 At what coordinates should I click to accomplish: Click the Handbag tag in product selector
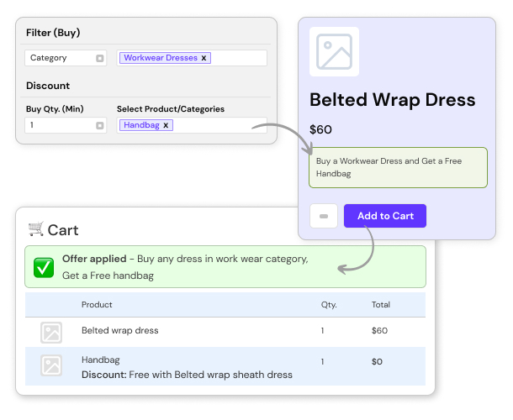tap(140, 125)
